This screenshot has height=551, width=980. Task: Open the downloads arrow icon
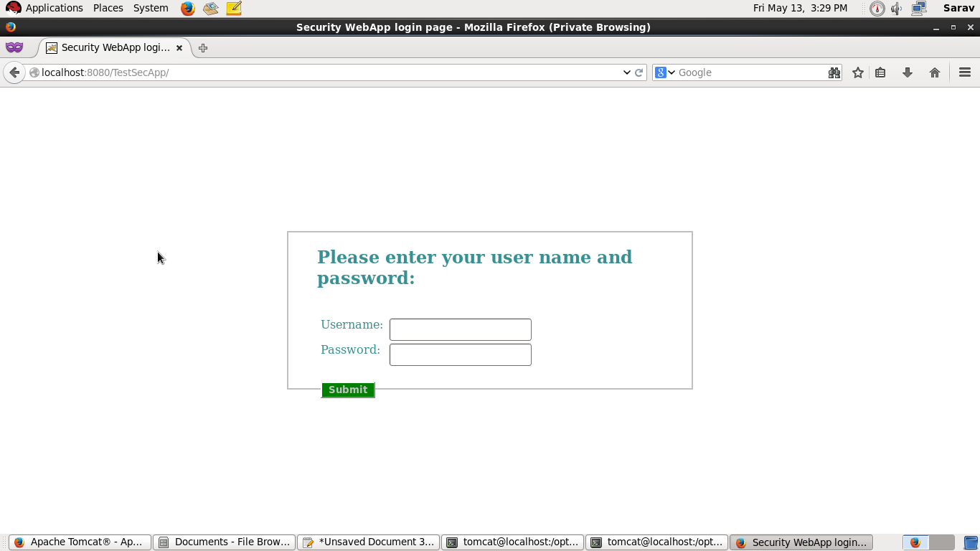point(908,72)
